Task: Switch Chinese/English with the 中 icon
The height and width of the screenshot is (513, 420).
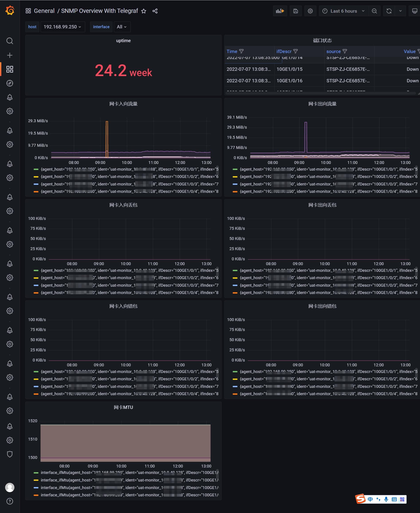Action: [370, 499]
